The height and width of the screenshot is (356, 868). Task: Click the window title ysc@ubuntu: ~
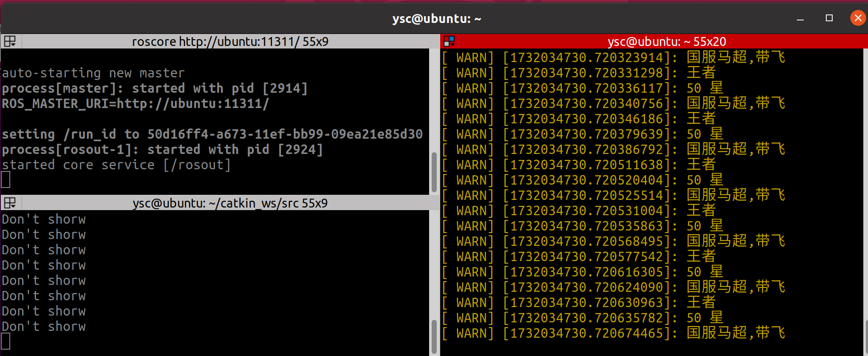pyautogui.click(x=436, y=19)
